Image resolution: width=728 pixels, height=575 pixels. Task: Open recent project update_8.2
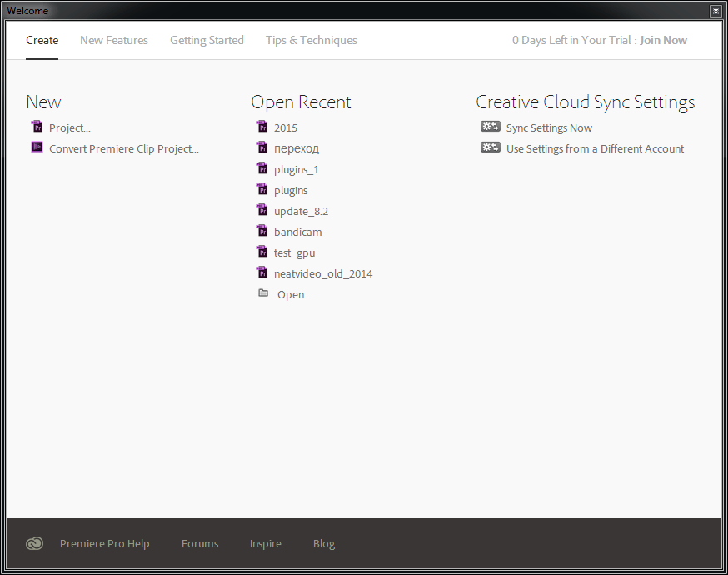pos(301,212)
